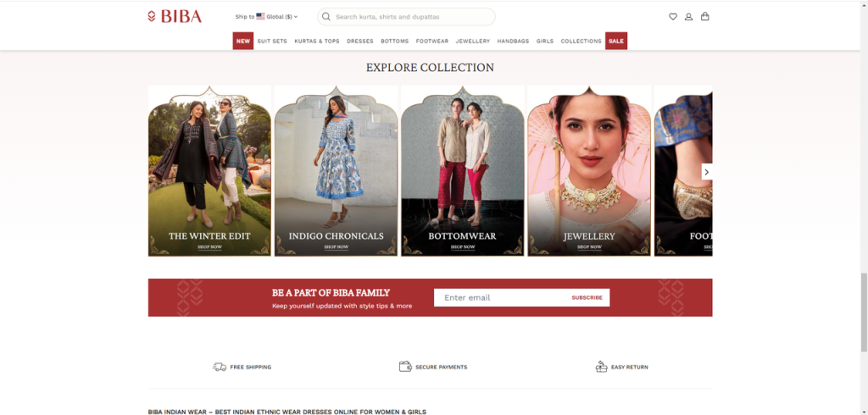Image resolution: width=868 pixels, height=415 pixels.
Task: Click the FREE SHIPPING text
Action: tap(251, 368)
